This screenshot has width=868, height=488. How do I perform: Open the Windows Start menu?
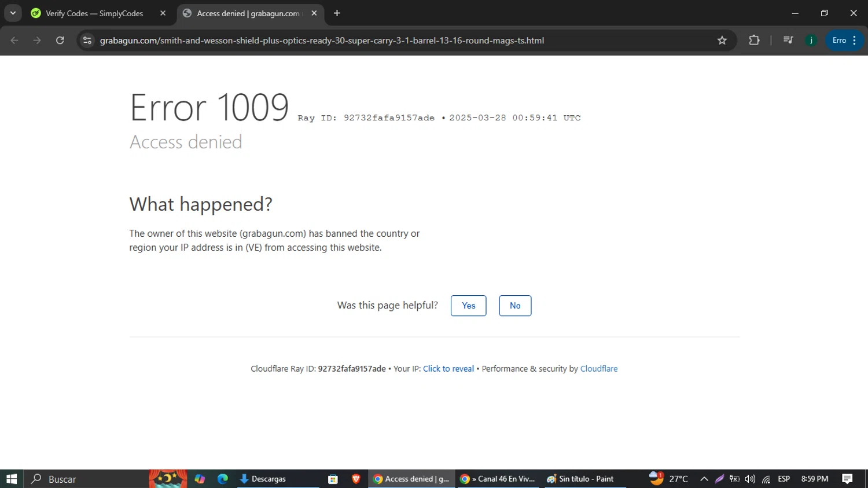coord(12,479)
